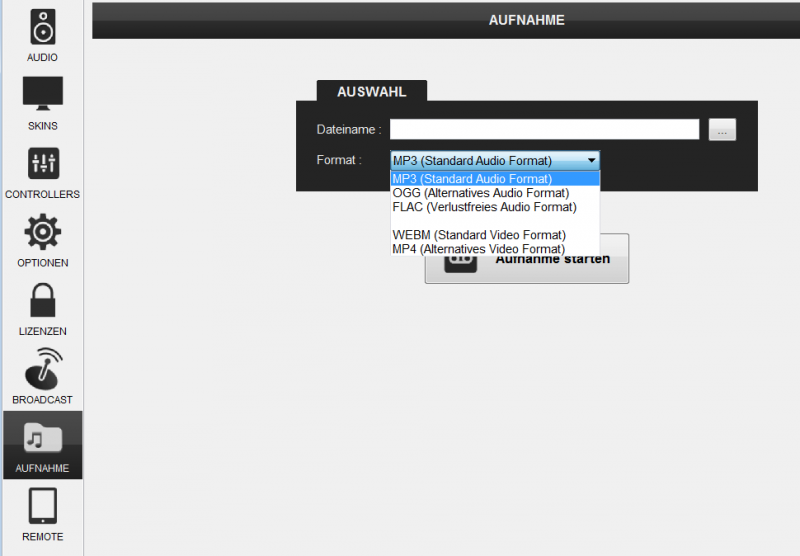Choose MP3 (Standard Audio Format) in list
The image size is (800, 556).
pyautogui.click(x=495, y=179)
